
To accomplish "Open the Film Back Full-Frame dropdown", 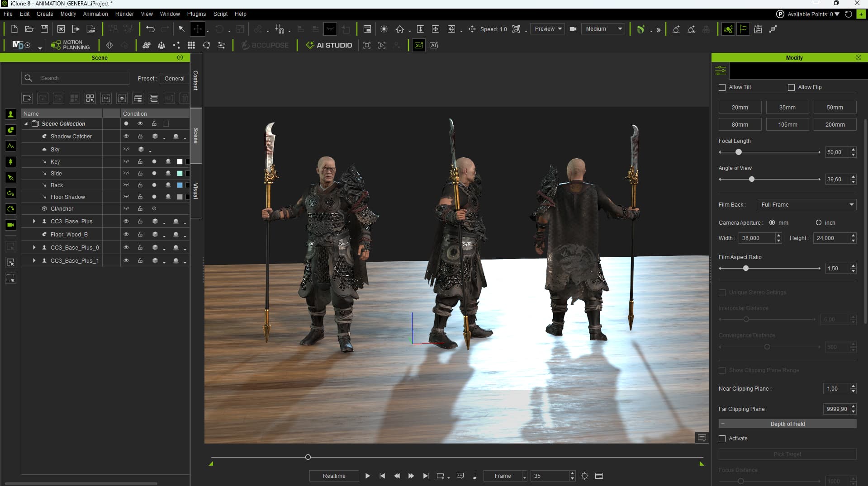I will pyautogui.click(x=806, y=205).
